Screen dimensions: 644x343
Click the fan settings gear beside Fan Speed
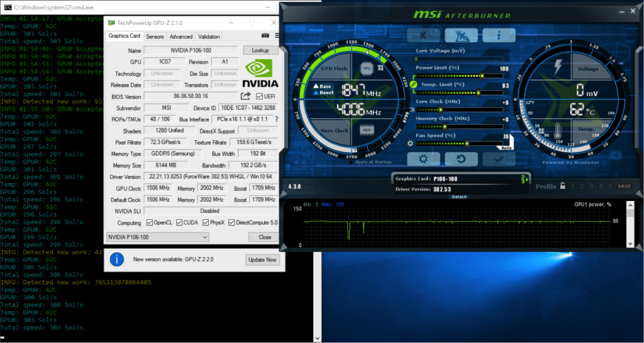[410, 143]
